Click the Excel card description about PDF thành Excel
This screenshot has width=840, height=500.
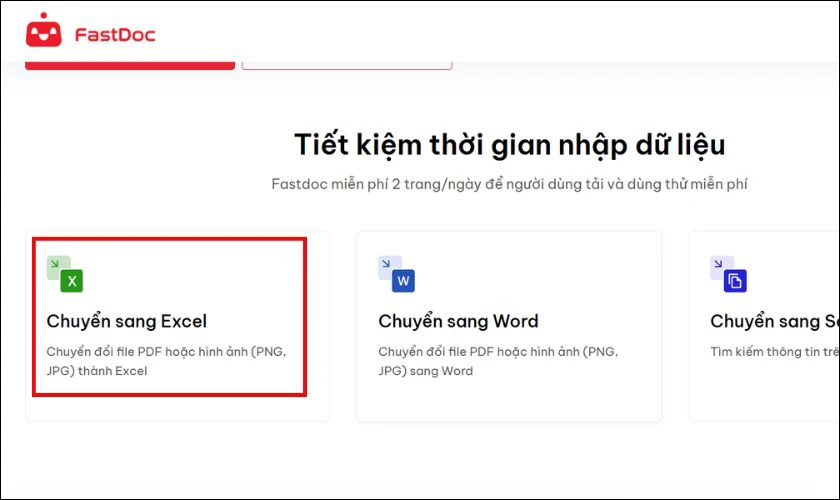[x=167, y=361]
